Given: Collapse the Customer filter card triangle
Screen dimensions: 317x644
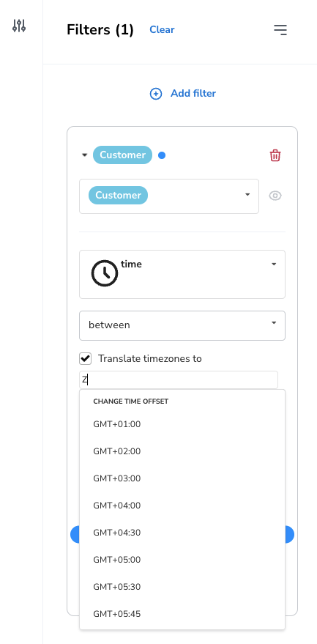Looking at the screenshot, I should tap(85, 155).
